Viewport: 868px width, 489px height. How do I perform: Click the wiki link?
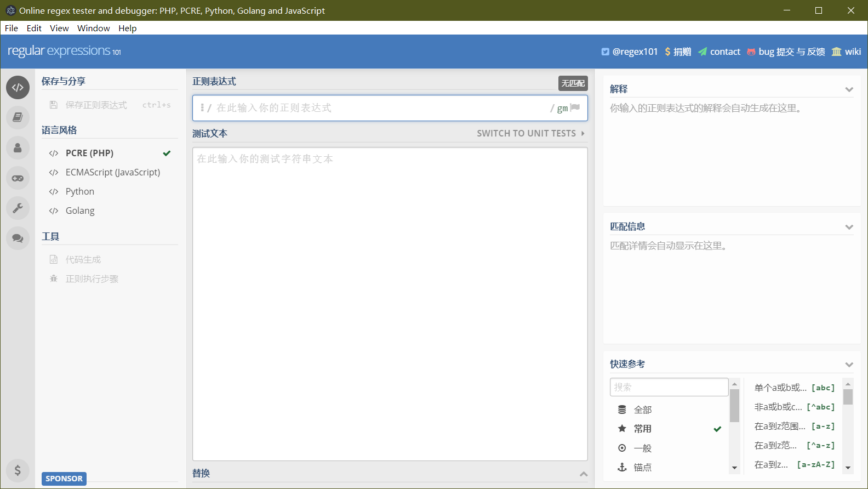point(847,52)
